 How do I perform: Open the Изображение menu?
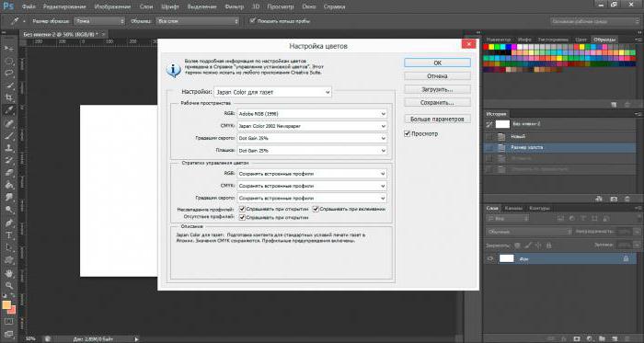(112, 6)
